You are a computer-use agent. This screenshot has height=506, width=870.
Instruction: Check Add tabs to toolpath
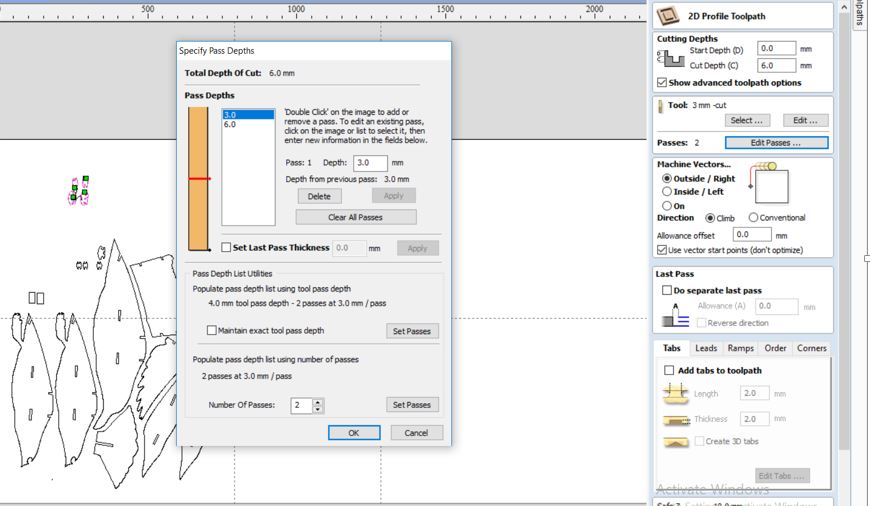tap(669, 370)
